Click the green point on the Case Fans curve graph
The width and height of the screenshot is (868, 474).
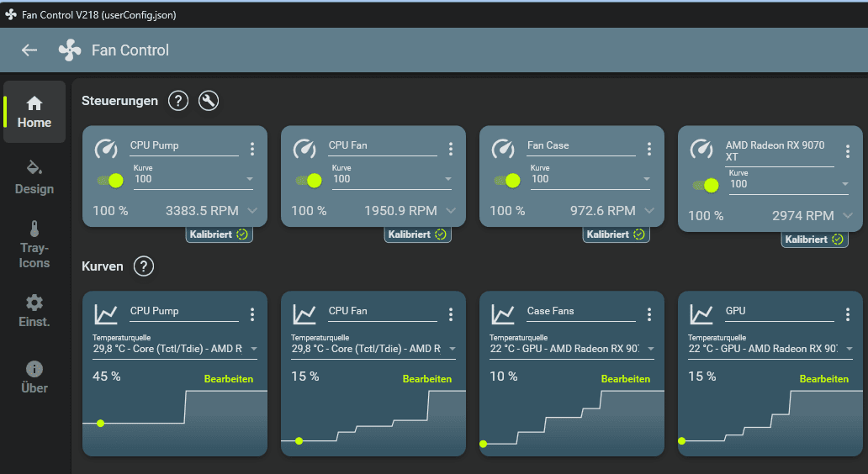coord(484,444)
